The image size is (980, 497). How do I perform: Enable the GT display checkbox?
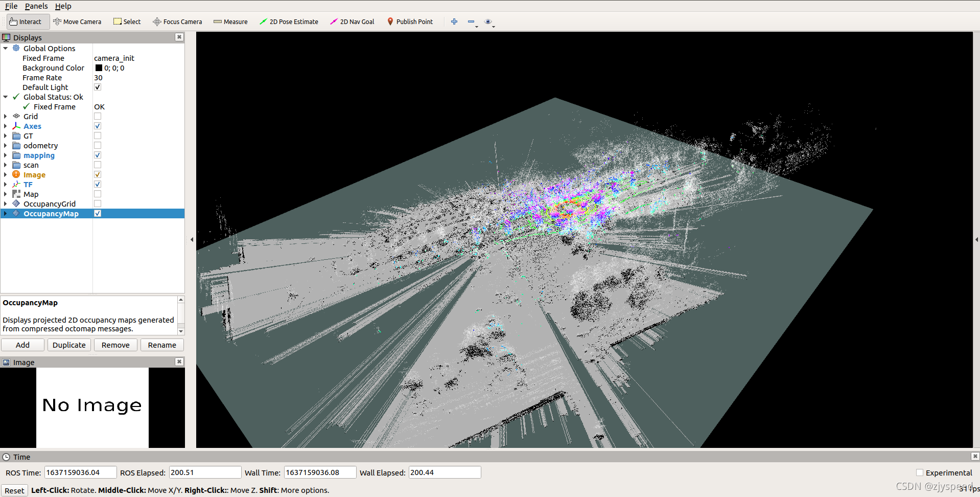click(x=98, y=135)
